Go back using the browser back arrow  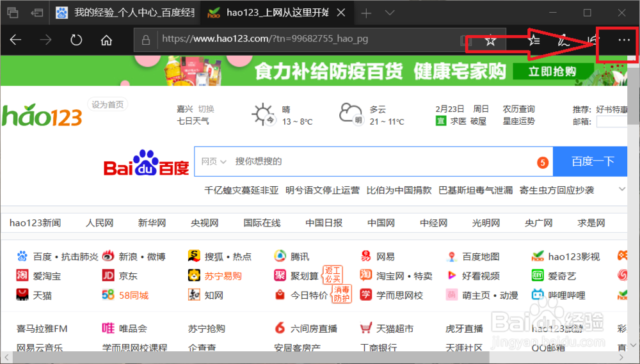click(x=15, y=40)
